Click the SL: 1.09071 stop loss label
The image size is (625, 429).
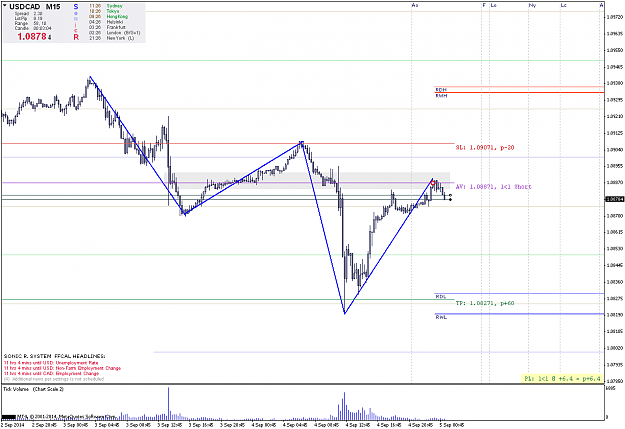(485, 148)
